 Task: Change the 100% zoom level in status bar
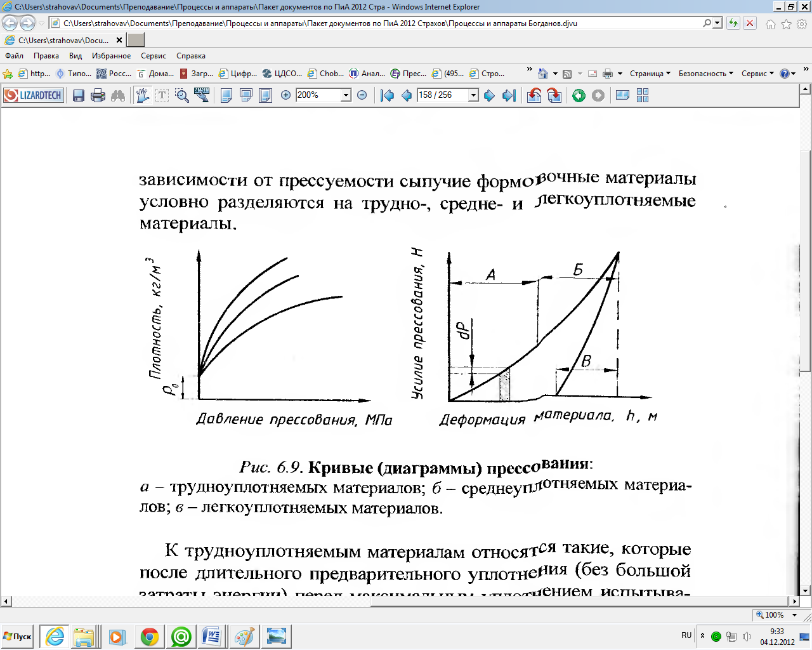[776, 614]
